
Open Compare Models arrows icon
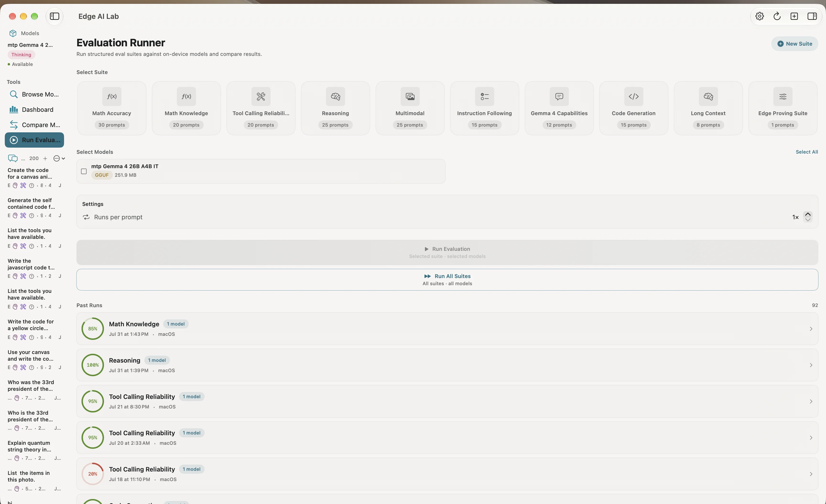point(13,125)
